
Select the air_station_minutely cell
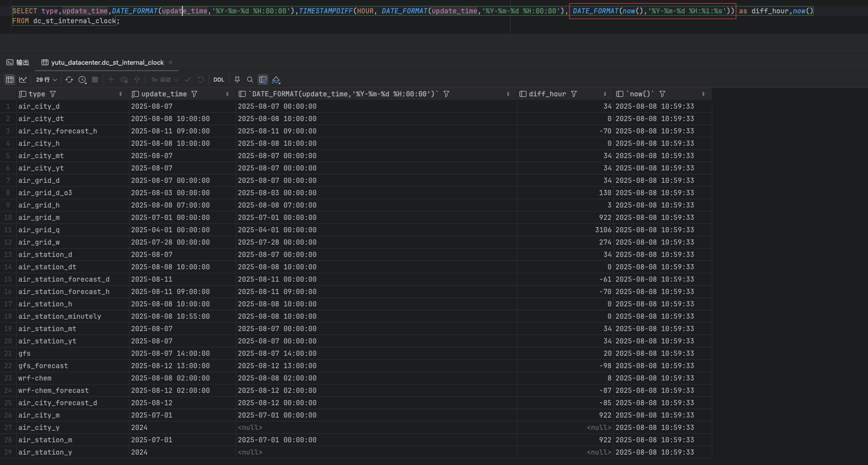coord(73,316)
